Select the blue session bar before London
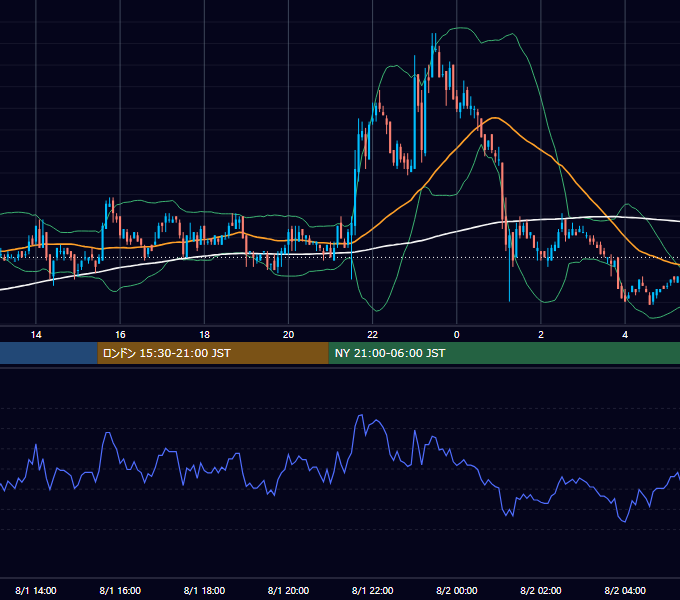680x600 pixels. pos(49,353)
